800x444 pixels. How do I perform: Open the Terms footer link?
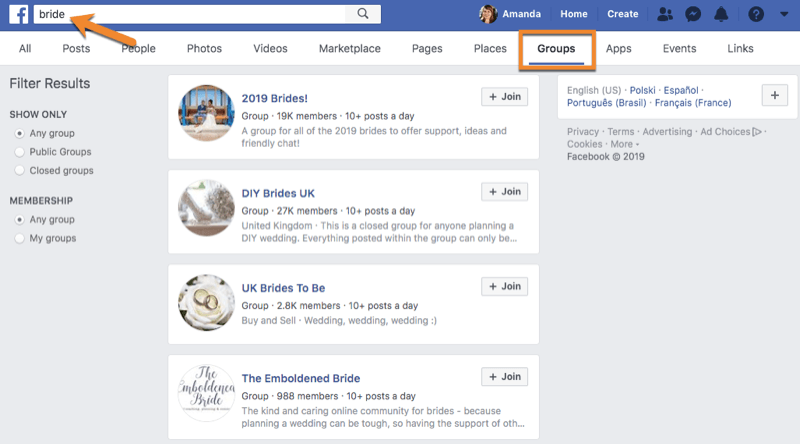pos(620,132)
